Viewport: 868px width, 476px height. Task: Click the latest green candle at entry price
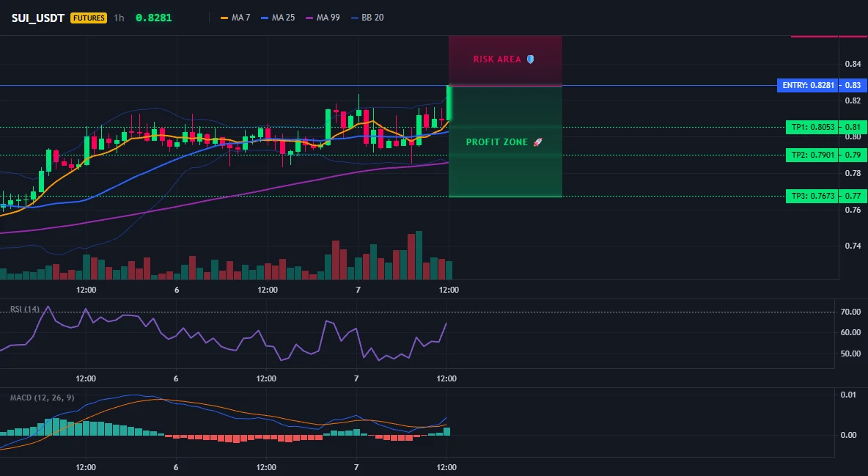coord(449,103)
